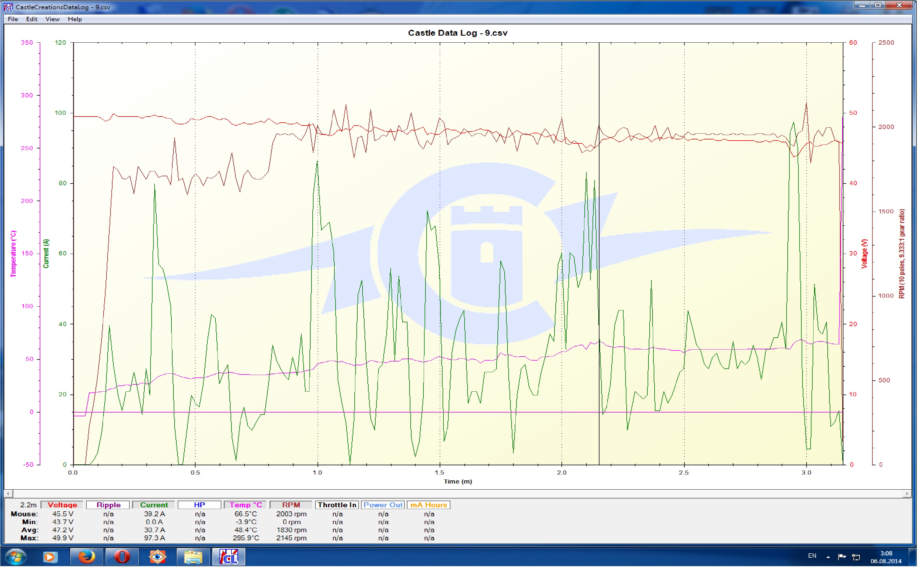This screenshot has width=924, height=567.
Task: Open the Help menu
Action: pyautogui.click(x=75, y=19)
